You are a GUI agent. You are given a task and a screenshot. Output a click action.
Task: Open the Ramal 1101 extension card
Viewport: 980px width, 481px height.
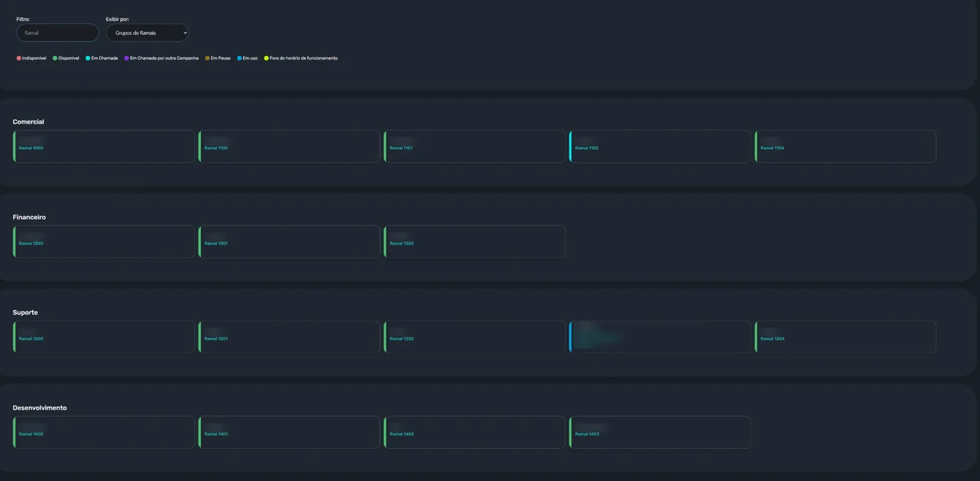point(475,146)
